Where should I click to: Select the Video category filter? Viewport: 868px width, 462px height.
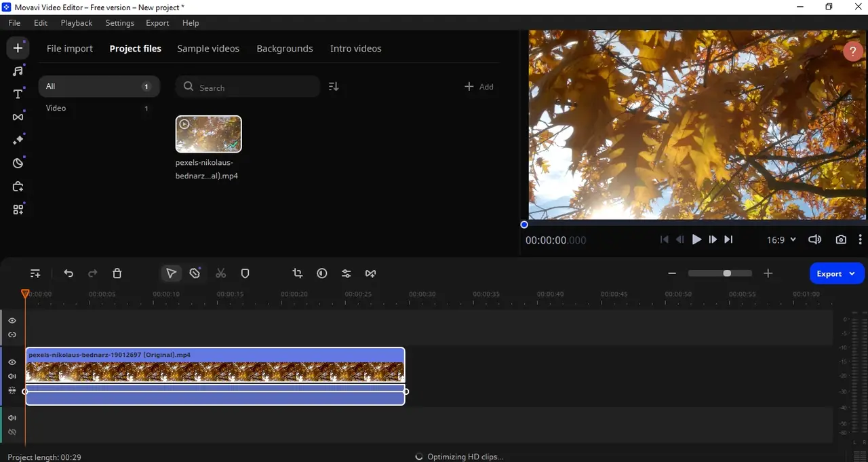click(99, 108)
